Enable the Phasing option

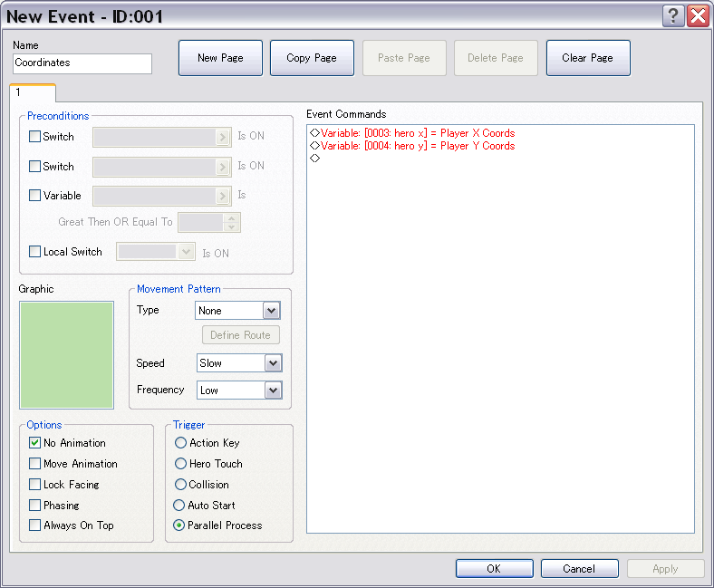[x=35, y=506]
